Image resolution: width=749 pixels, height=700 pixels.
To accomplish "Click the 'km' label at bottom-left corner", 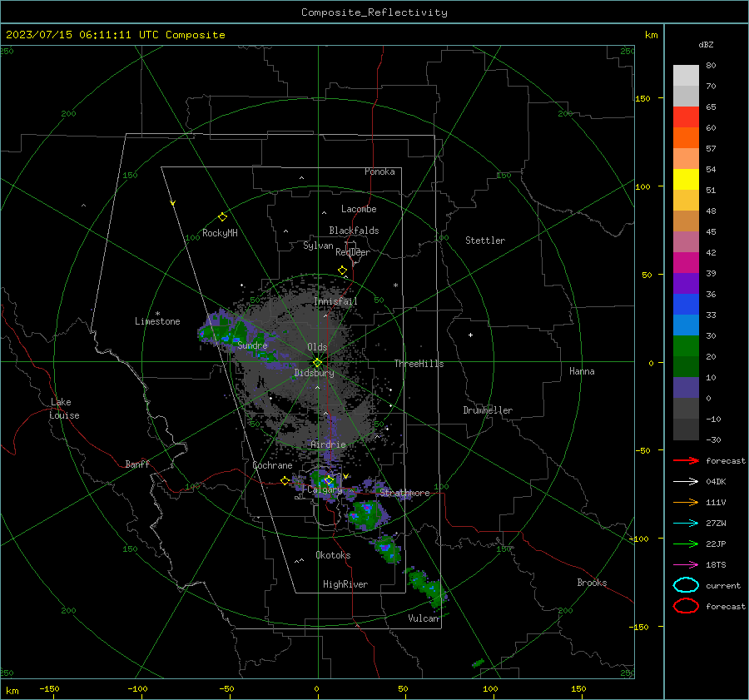I will (x=12, y=691).
